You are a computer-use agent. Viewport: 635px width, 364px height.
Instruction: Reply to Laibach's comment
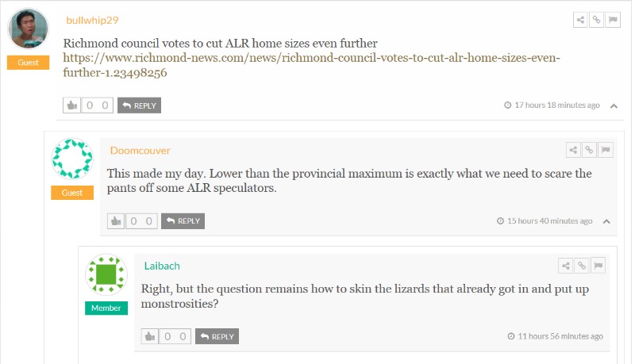click(217, 337)
